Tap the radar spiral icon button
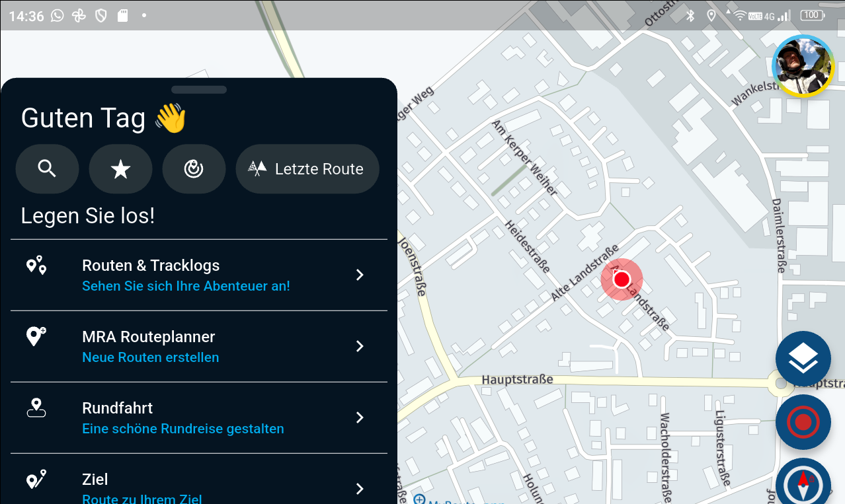 click(194, 169)
